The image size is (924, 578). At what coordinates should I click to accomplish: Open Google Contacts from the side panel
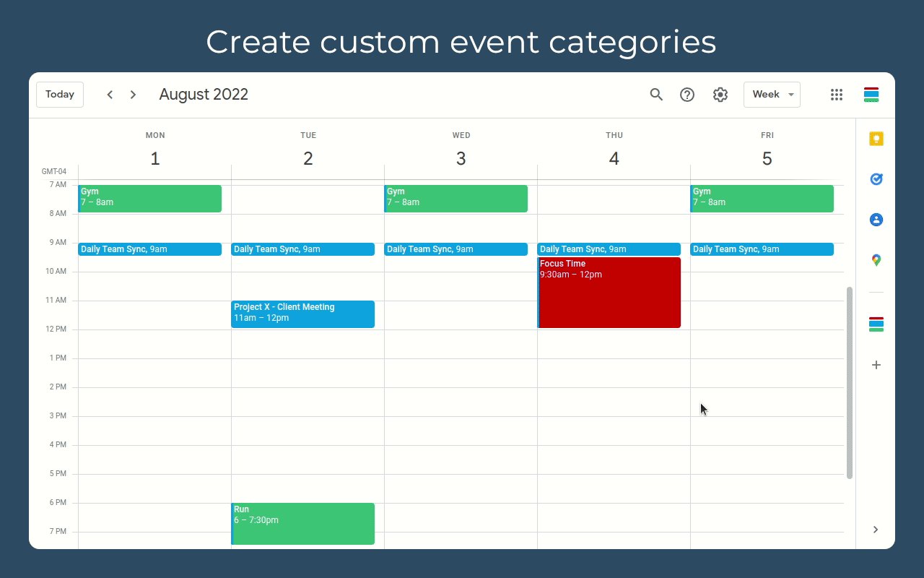876,219
